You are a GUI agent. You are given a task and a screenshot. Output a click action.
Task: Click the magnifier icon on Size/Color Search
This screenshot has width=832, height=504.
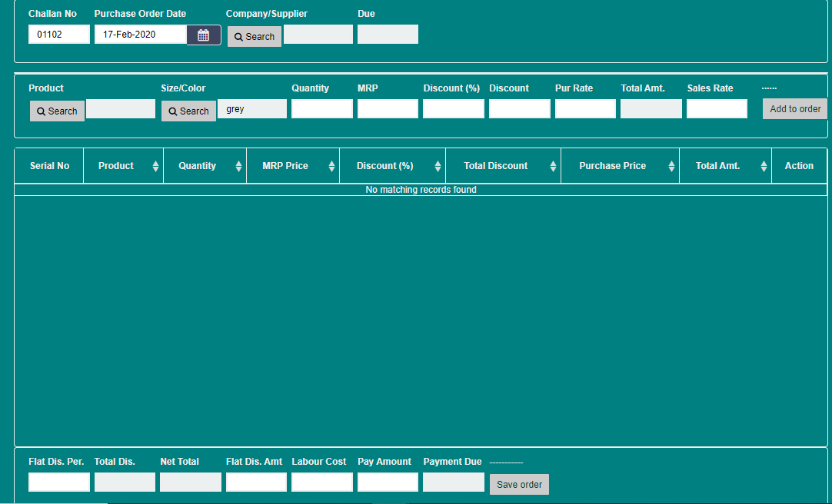(x=172, y=112)
